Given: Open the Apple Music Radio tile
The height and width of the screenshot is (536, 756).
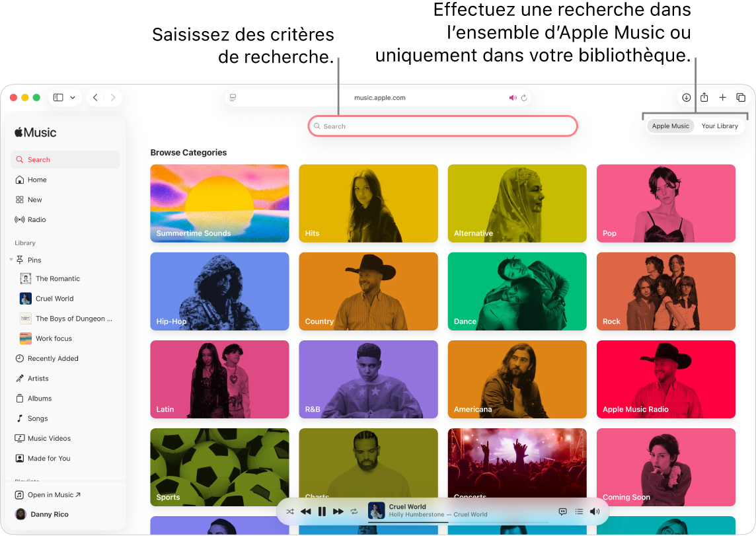Looking at the screenshot, I should tap(666, 379).
